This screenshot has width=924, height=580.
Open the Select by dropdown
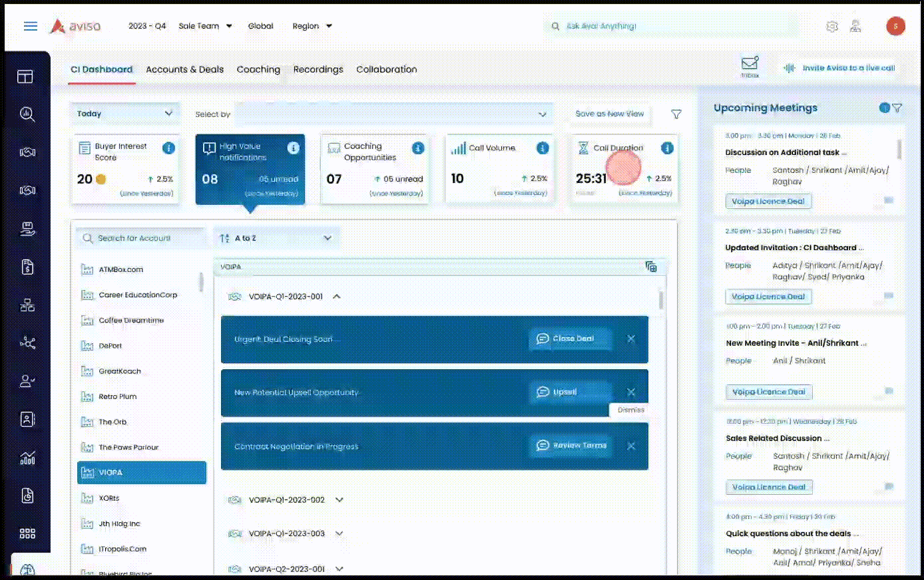(393, 114)
